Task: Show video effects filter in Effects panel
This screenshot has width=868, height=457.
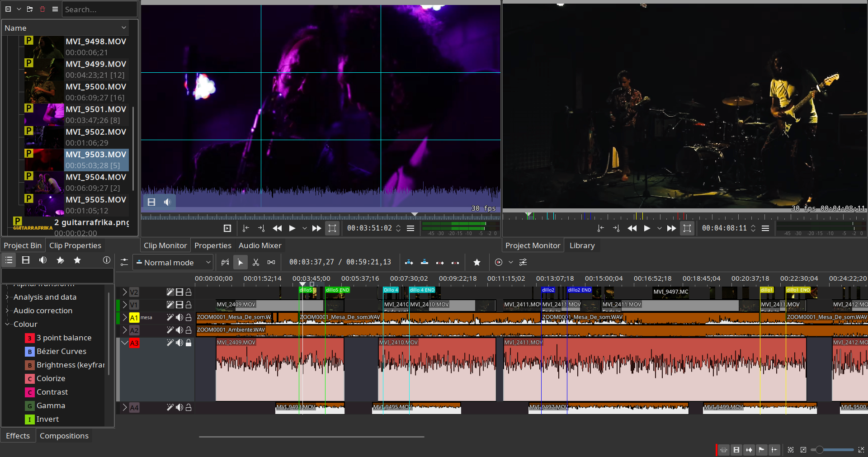Action: coord(26,260)
